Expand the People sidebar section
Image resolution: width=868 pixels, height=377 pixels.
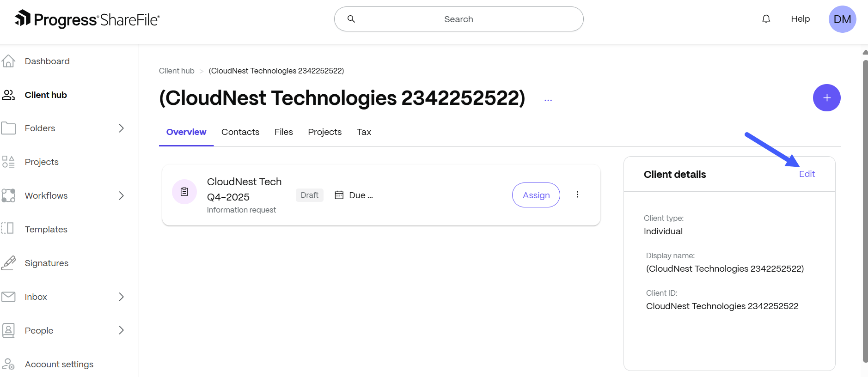point(121,330)
